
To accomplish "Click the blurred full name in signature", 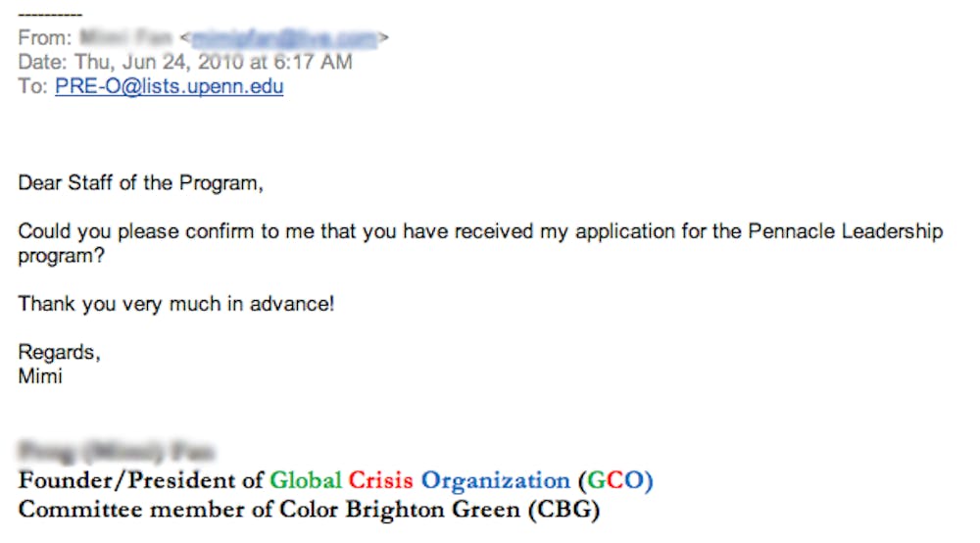I will coord(117,453).
